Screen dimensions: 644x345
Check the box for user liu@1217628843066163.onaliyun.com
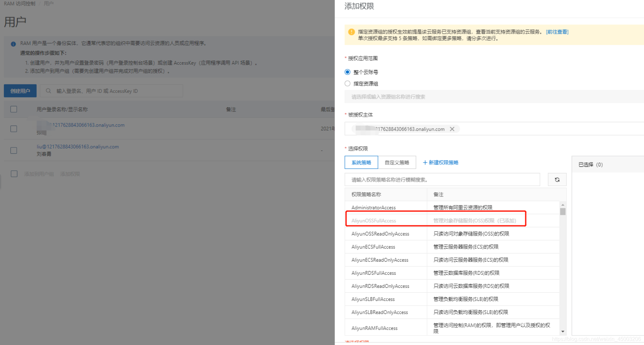(x=14, y=150)
